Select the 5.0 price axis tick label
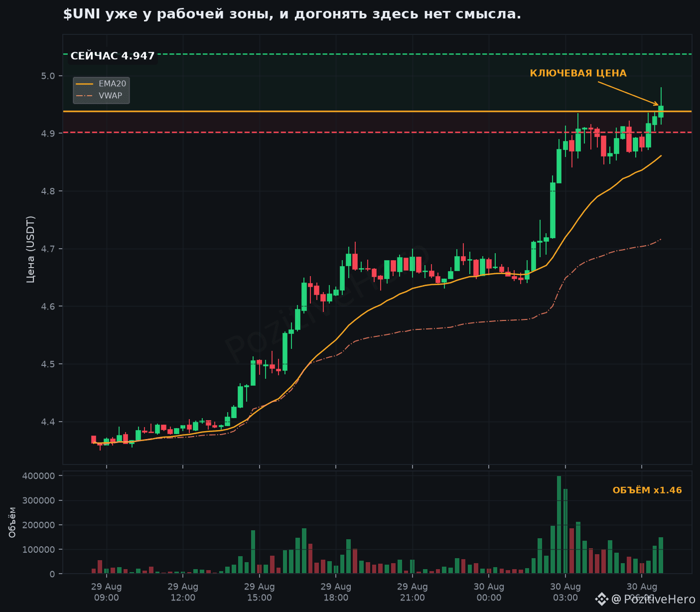700x612 pixels. click(x=49, y=76)
